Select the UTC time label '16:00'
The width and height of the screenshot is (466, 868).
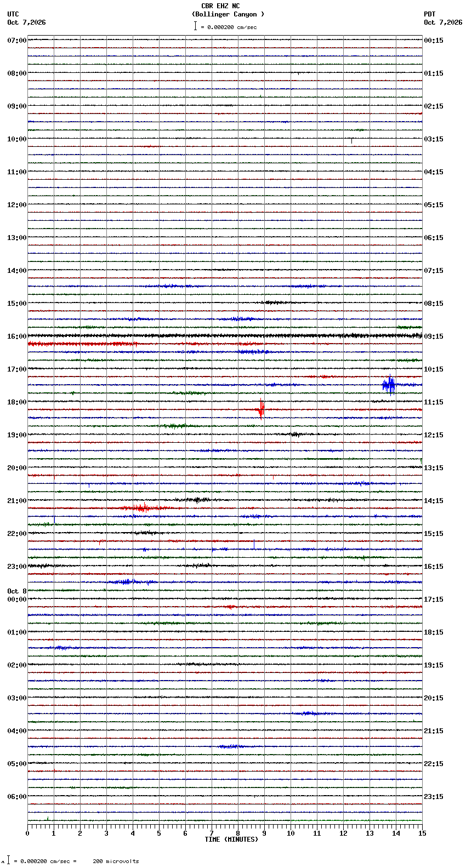pos(17,336)
